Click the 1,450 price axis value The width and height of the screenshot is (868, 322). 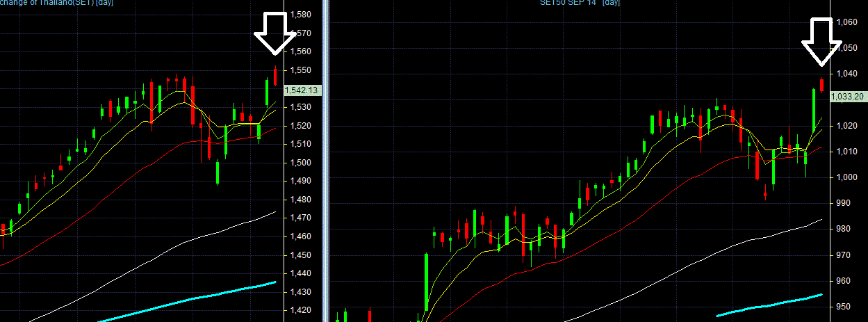pos(300,255)
